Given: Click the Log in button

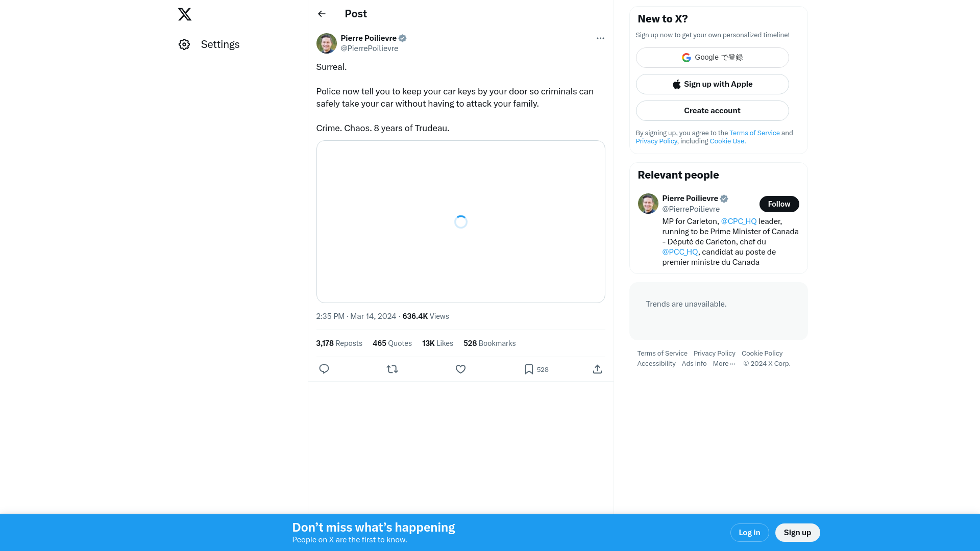Looking at the screenshot, I should coord(749,532).
